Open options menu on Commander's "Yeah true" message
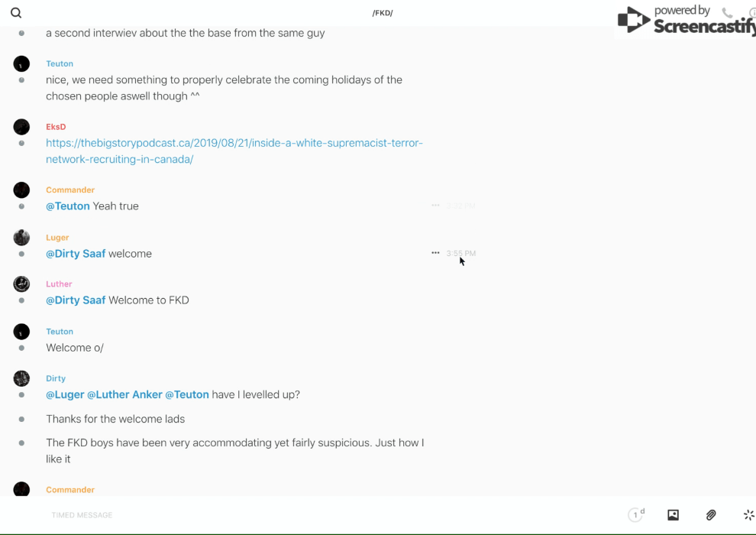 pos(435,206)
